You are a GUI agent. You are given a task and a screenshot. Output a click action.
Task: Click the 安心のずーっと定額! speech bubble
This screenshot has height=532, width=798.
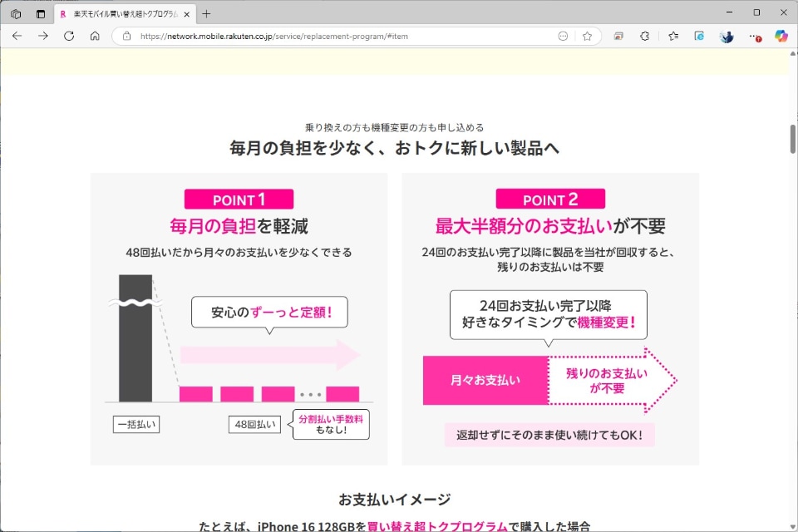pyautogui.click(x=269, y=312)
